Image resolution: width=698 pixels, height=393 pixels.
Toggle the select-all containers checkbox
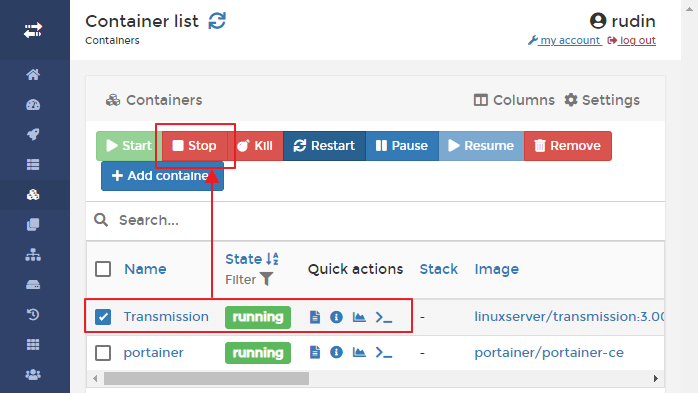point(103,269)
